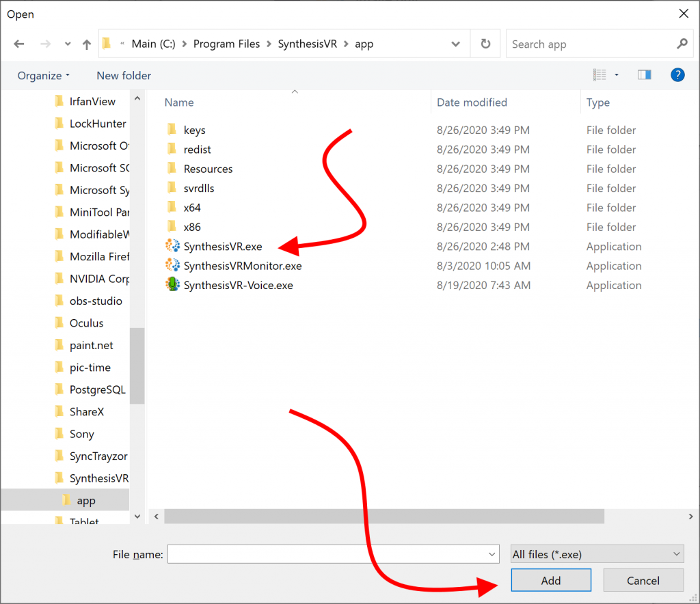Image resolution: width=700 pixels, height=604 pixels.
Task: Click the Add button
Action: (x=551, y=580)
